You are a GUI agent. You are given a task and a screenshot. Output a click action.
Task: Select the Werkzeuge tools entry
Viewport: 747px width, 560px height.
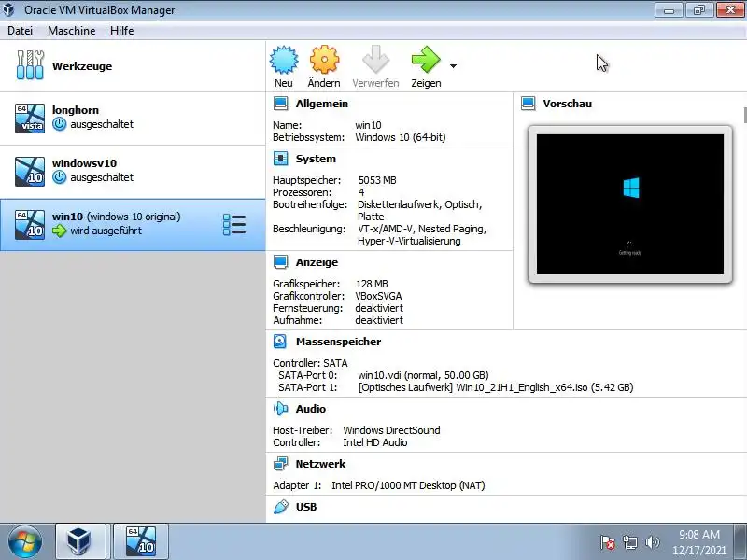coord(133,65)
